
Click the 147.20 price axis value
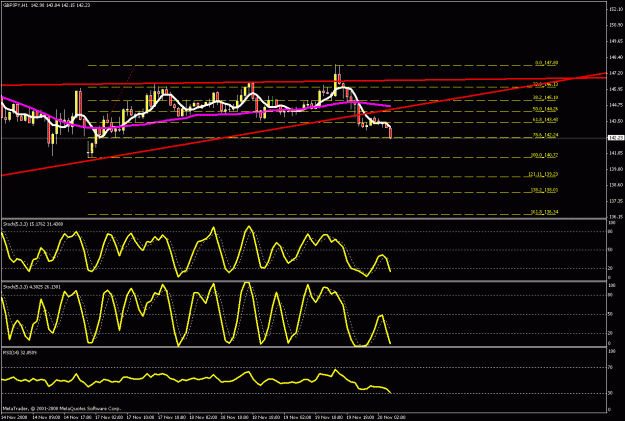pyautogui.click(x=615, y=73)
